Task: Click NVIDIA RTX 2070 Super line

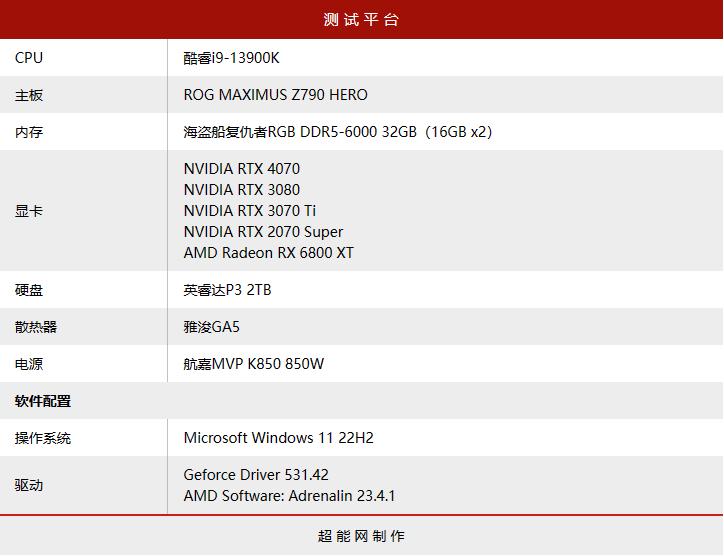Action: tap(263, 232)
